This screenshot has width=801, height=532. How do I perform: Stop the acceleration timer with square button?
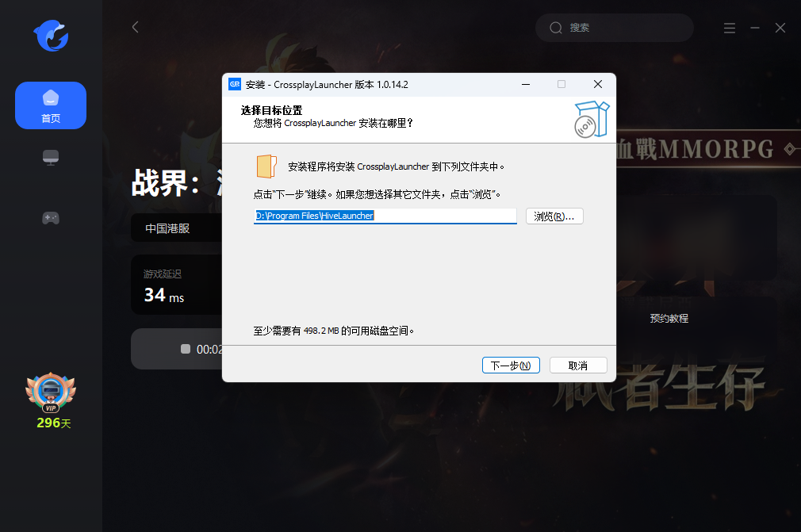[186, 349]
